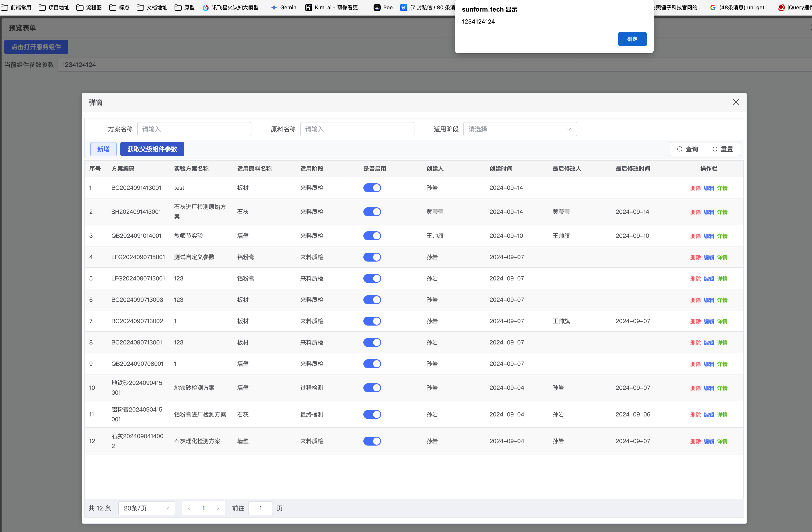Image resolution: width=812 pixels, height=532 pixels.
Task: Click 编辑 for BC2024090713001 row
Action: click(x=709, y=343)
